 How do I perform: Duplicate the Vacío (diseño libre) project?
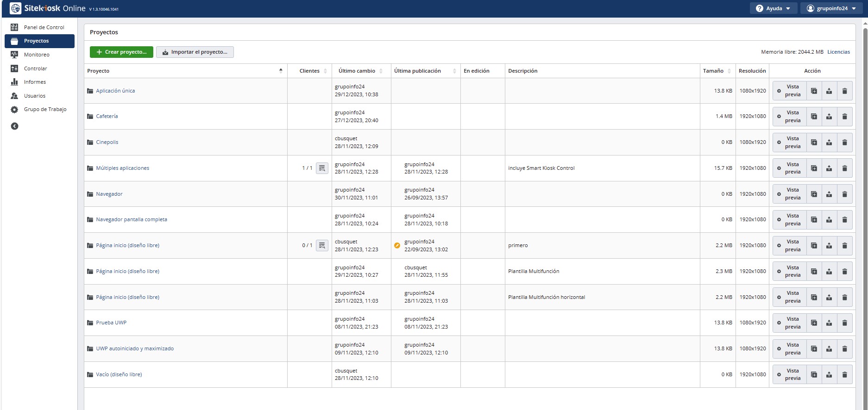[814, 375]
